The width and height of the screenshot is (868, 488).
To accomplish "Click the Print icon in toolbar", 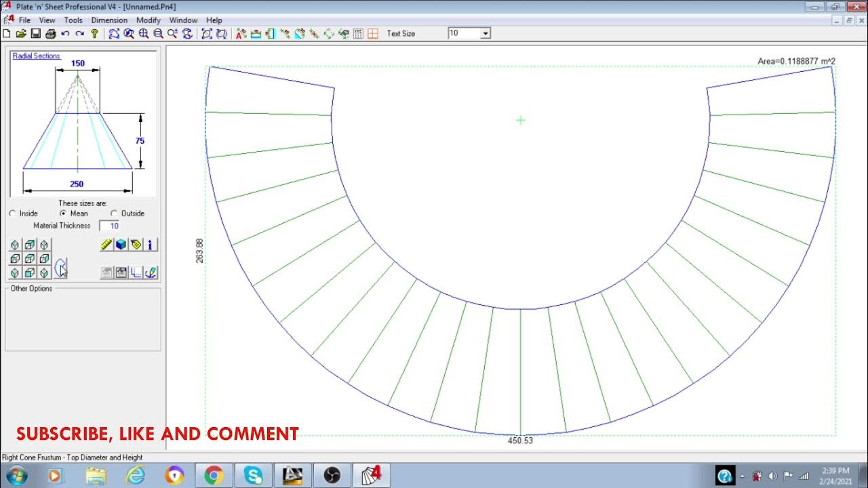I will click(50, 33).
